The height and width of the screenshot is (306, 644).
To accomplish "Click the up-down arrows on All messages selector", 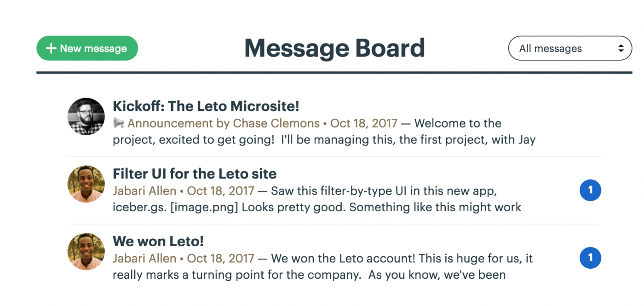I will (x=621, y=48).
